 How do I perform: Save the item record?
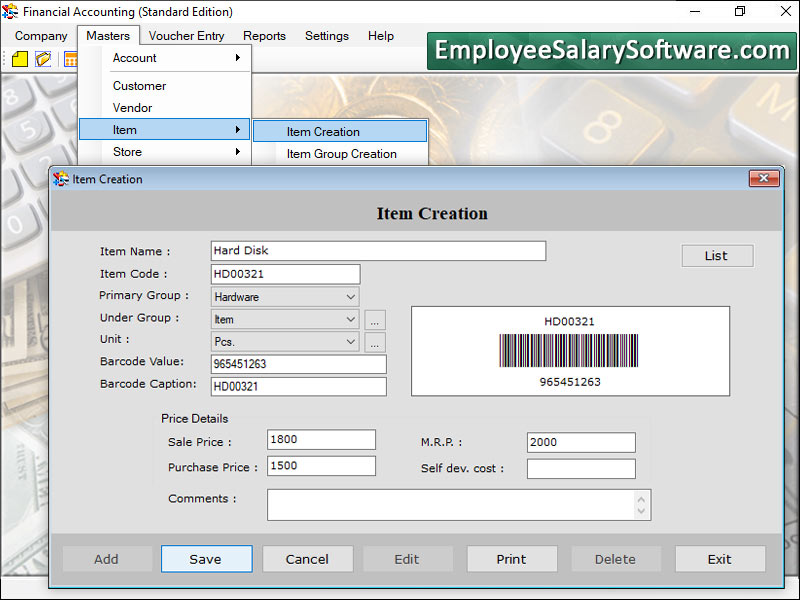(206, 558)
